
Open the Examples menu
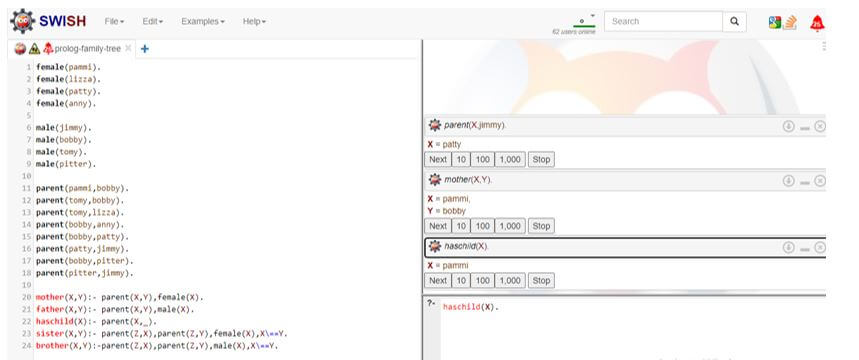203,21
